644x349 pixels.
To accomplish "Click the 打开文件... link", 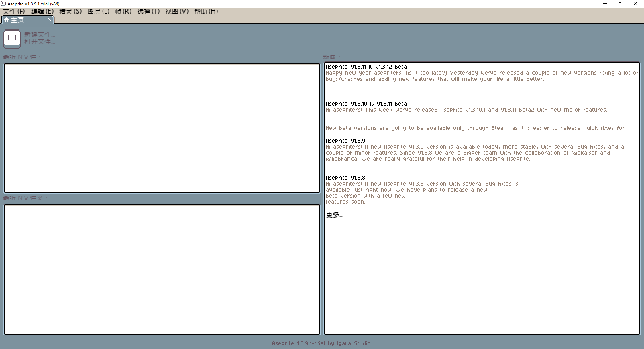I will tap(40, 42).
